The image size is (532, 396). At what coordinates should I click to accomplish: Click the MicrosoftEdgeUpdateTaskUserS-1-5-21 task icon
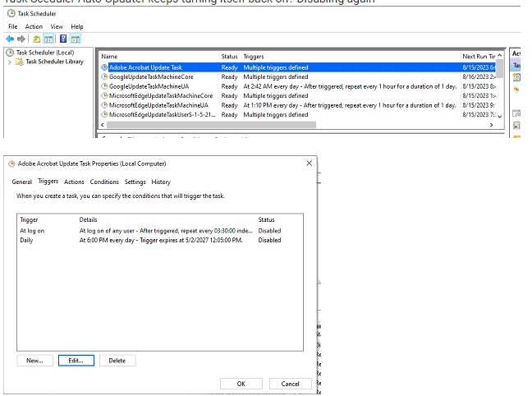pos(104,114)
